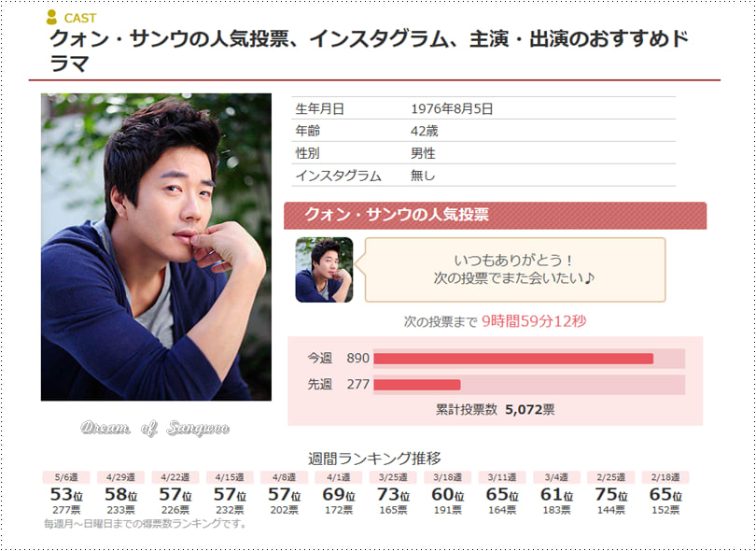Click the インスタグラム row in info table
Image resolution: width=756 pixels, height=551 pixels.
(x=483, y=176)
